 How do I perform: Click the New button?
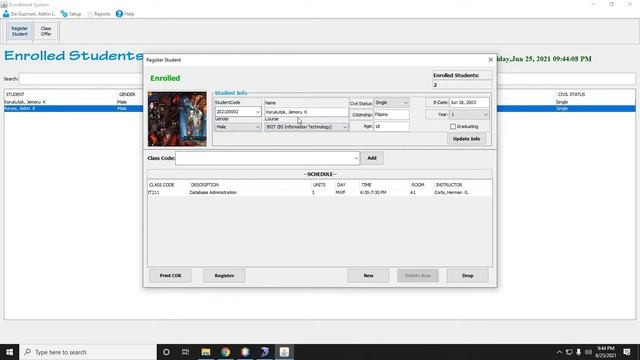pyautogui.click(x=369, y=276)
